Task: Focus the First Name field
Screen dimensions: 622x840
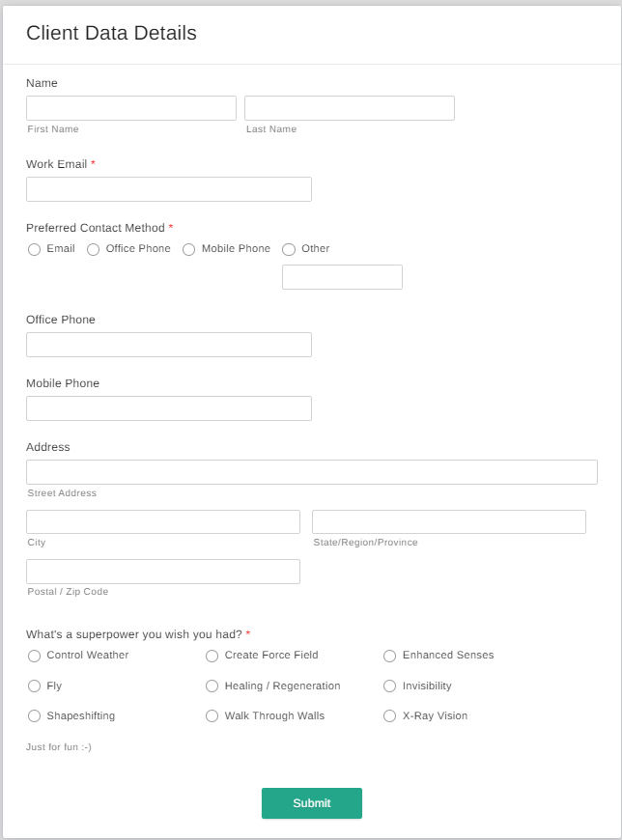Action: click(131, 108)
